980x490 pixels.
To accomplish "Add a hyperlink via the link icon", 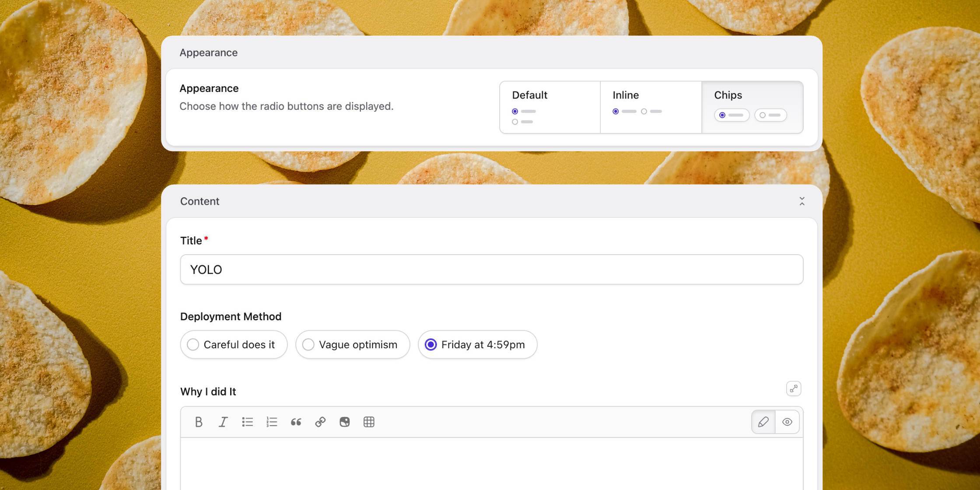I will 320,422.
